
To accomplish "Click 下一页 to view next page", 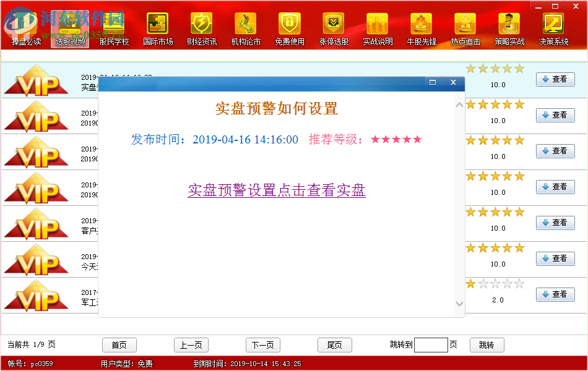I will (x=262, y=345).
